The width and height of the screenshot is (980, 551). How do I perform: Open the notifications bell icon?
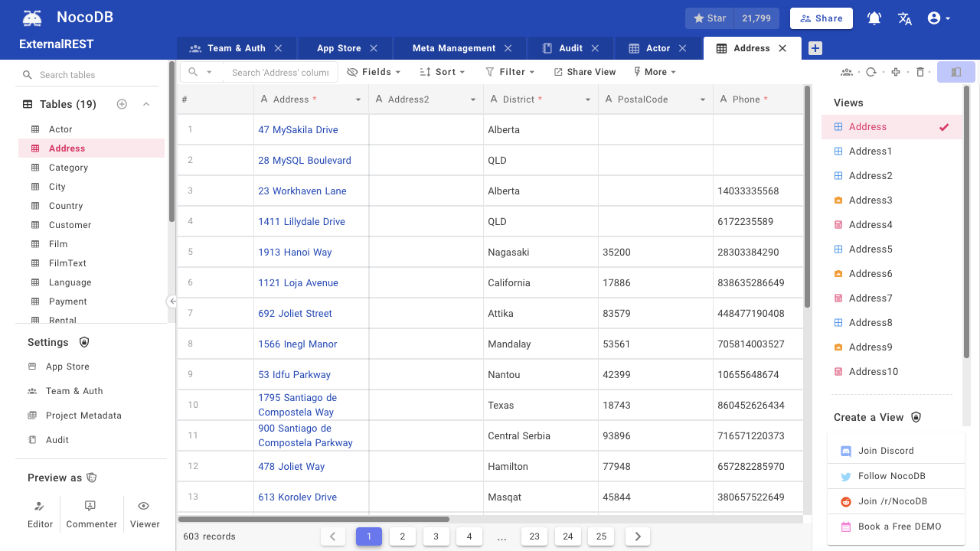874,18
